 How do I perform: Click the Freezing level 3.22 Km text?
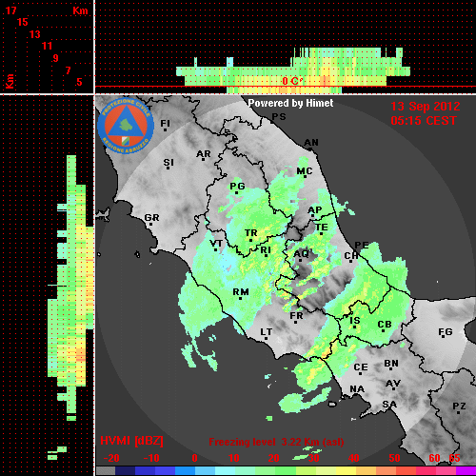coord(276,442)
